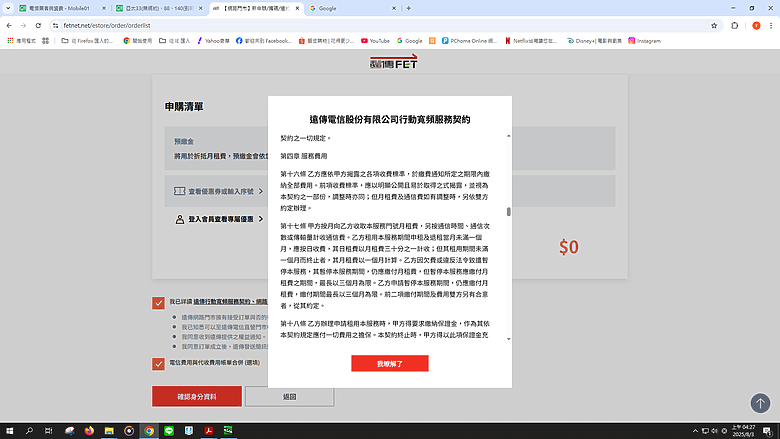Open the IE 匯入 bookmarks folder
Image resolution: width=780 pixels, height=439 pixels.
(175, 41)
